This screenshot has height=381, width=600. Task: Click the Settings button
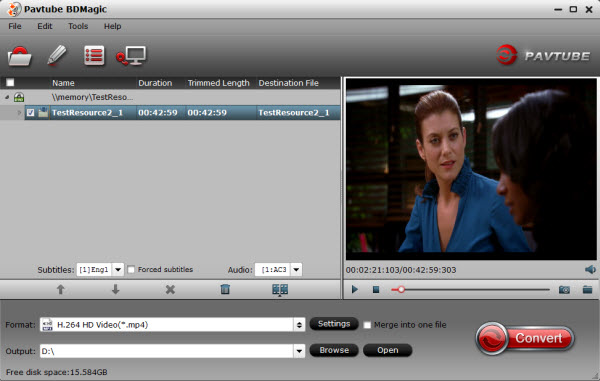point(334,324)
